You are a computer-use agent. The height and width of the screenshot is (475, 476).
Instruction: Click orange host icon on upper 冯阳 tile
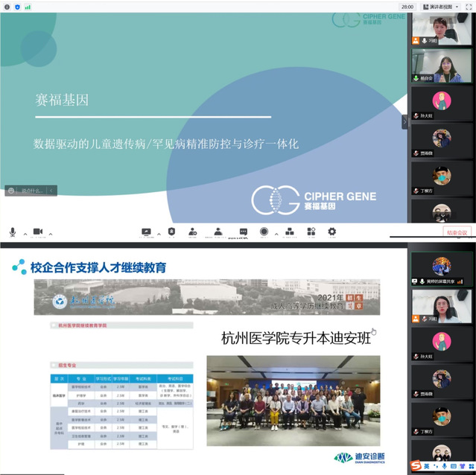point(416,41)
